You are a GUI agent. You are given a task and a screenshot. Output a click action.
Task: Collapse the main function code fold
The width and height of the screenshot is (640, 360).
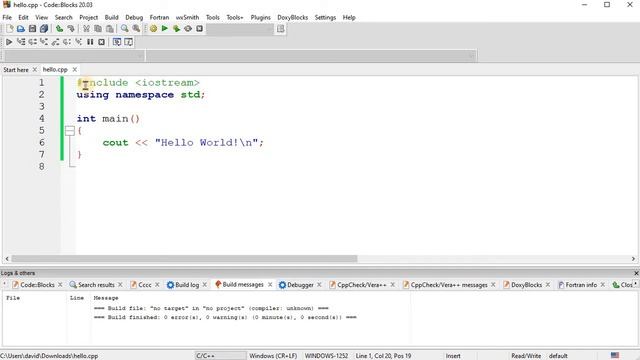point(70,131)
